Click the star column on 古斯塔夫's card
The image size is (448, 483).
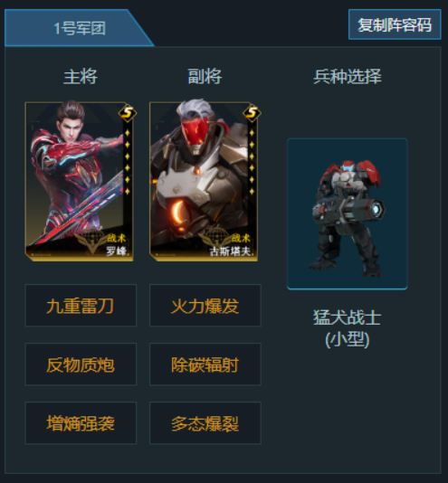252,162
